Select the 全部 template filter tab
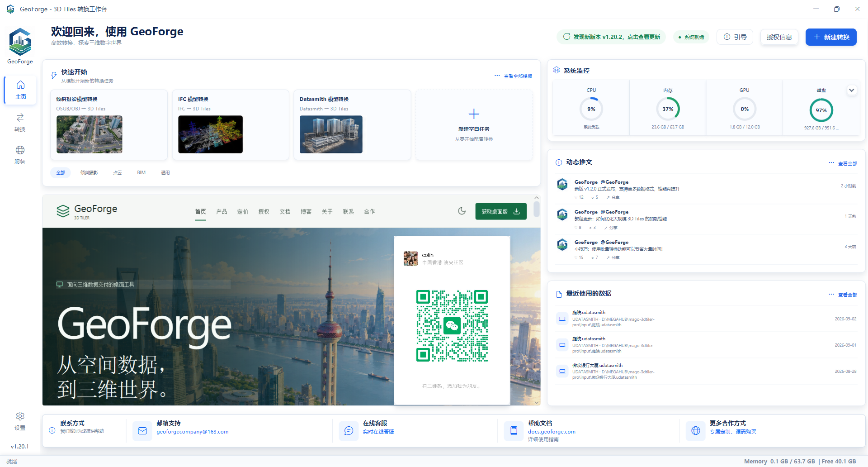Image resolution: width=868 pixels, height=467 pixels. click(61, 172)
